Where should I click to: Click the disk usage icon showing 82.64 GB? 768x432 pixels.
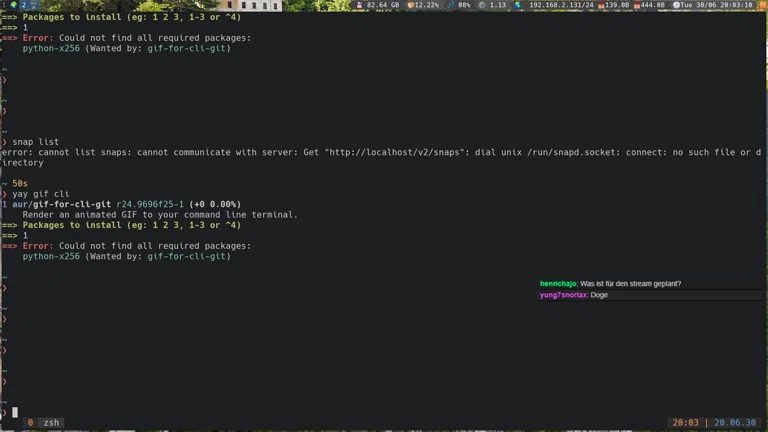(x=360, y=5)
